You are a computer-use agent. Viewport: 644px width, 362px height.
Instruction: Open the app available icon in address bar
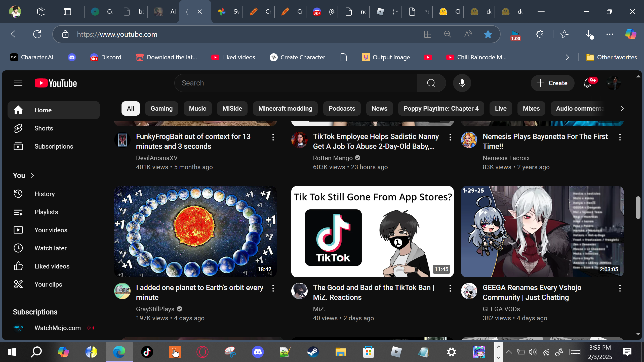coord(427,34)
